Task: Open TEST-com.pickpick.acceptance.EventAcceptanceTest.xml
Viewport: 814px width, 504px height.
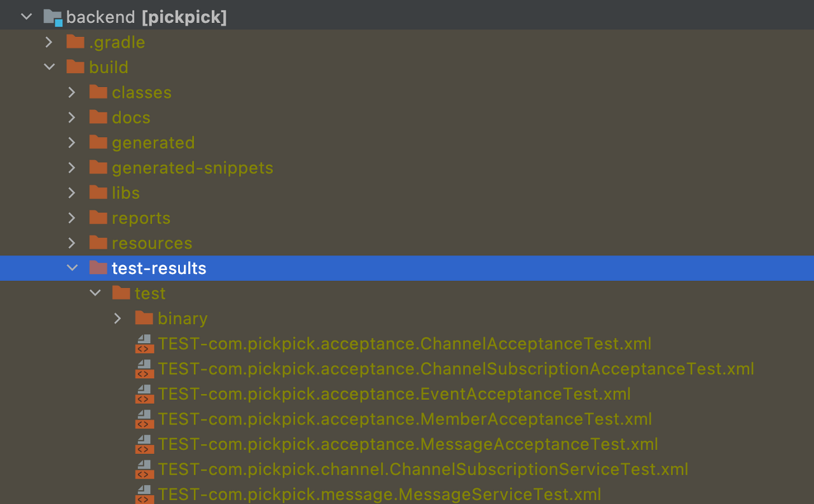Action: (394, 394)
